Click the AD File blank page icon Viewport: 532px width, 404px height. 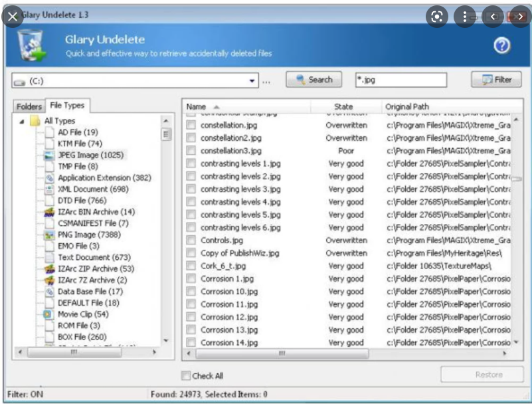[49, 132]
